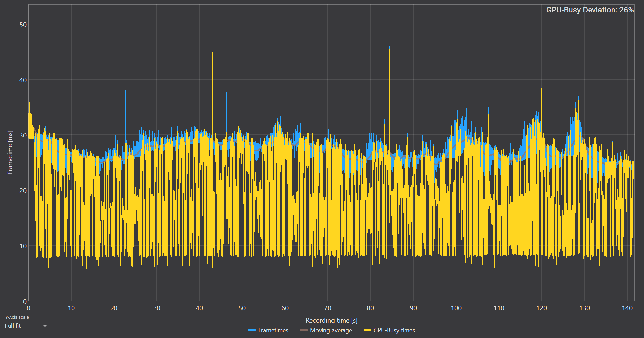The width and height of the screenshot is (644, 338).
Task: Click the Frametime [ms] axis title
Action: click(x=10, y=152)
